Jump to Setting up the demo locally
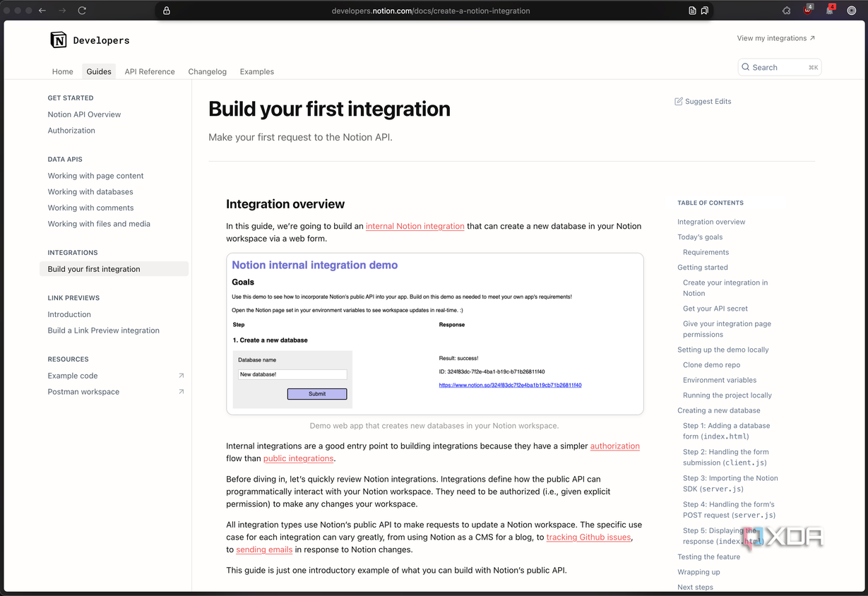Screen dimensions: 868x596 723,350
